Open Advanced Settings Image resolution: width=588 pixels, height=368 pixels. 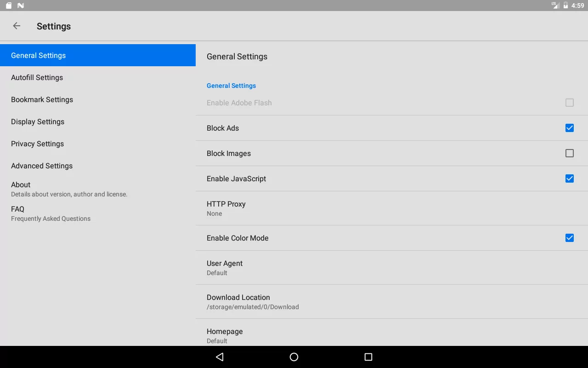point(98,166)
